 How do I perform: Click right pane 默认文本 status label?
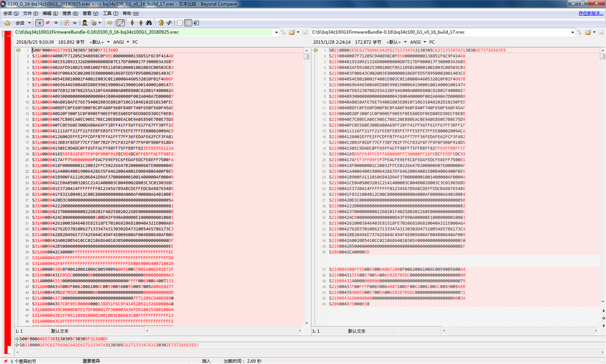click(x=357, y=331)
